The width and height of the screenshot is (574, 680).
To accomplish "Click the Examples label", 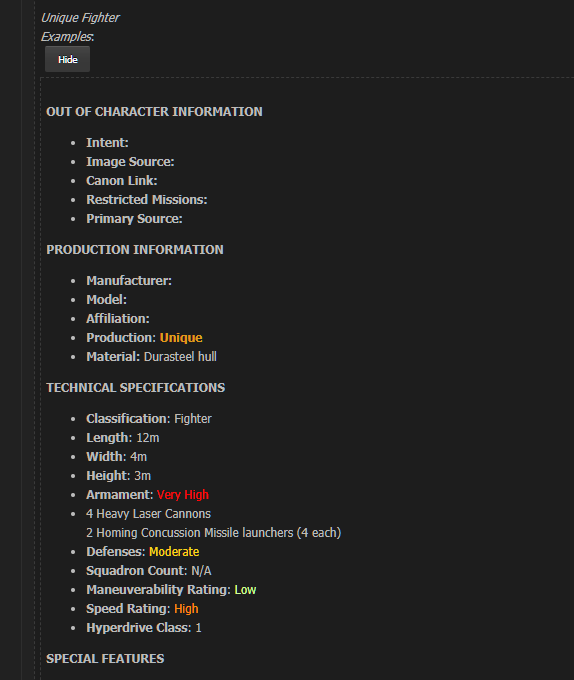I will [x=68, y=37].
